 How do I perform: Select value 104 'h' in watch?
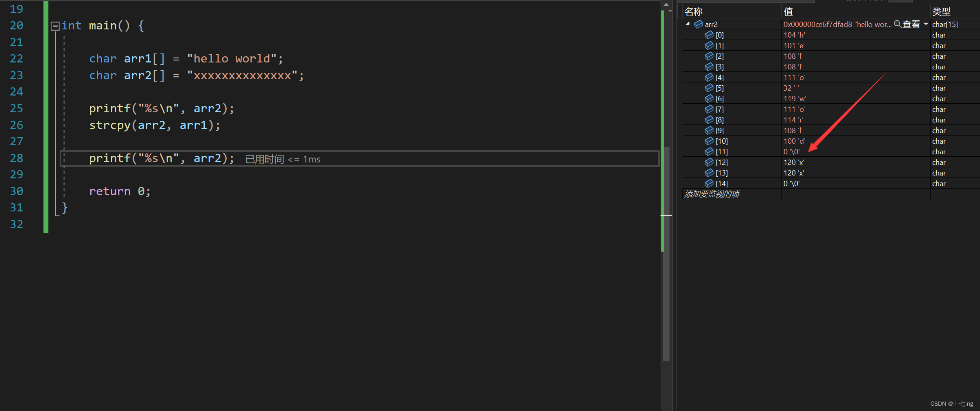794,35
